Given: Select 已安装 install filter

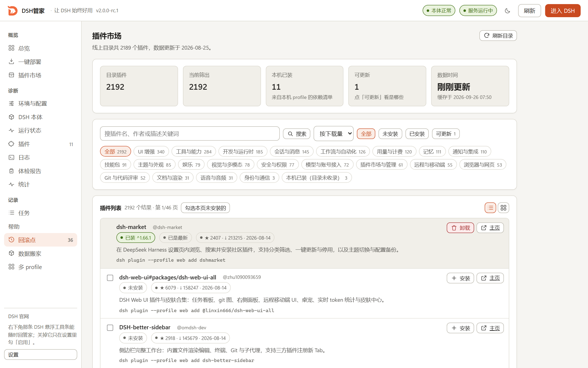Looking at the screenshot, I should pos(417,134).
